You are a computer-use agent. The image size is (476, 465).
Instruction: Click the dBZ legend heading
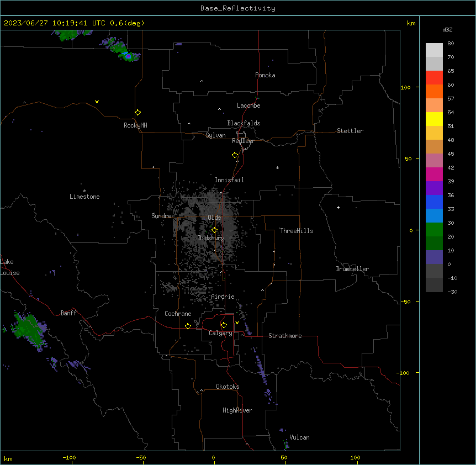tap(447, 30)
